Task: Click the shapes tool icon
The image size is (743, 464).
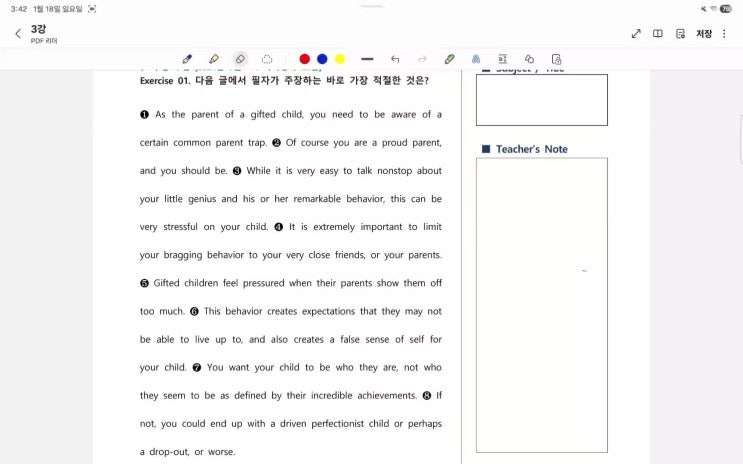Action: [529, 59]
